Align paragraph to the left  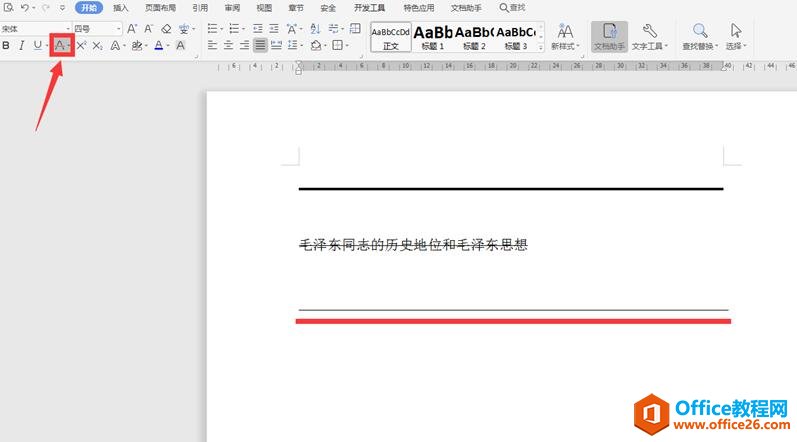point(212,45)
